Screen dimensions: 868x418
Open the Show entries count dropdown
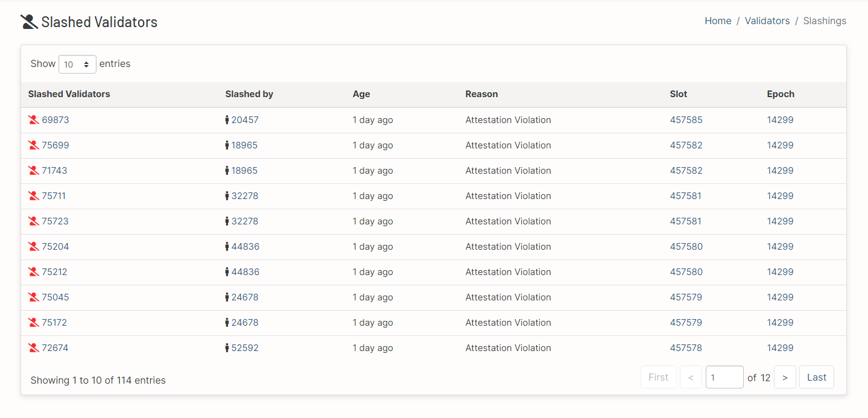tap(77, 64)
